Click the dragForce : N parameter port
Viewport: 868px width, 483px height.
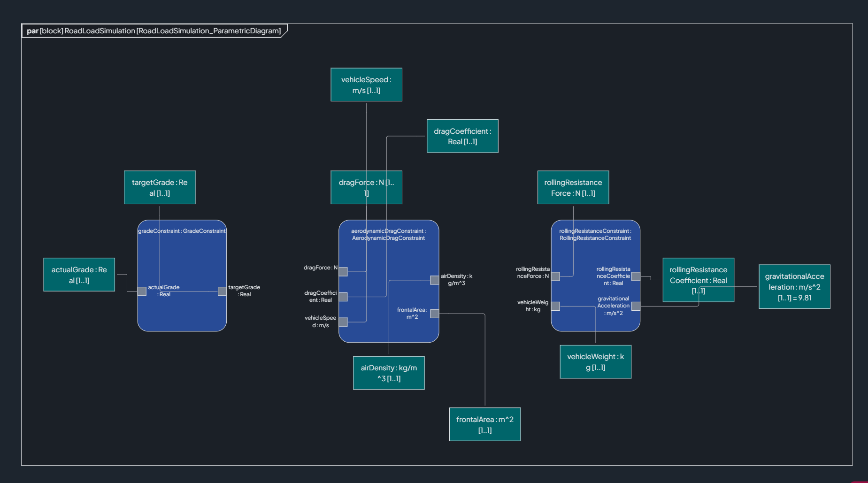pos(343,271)
